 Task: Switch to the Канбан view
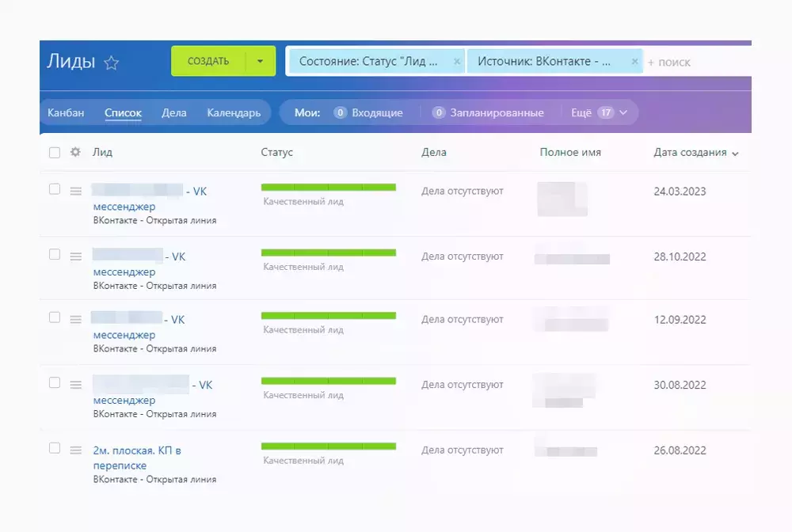pyautogui.click(x=67, y=112)
